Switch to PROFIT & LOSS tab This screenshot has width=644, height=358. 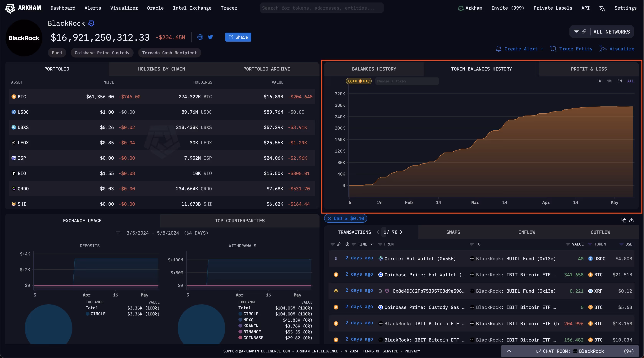588,69
